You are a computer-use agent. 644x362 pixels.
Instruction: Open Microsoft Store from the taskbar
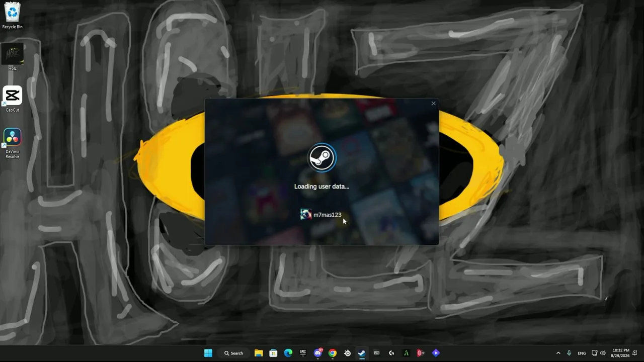click(x=273, y=353)
